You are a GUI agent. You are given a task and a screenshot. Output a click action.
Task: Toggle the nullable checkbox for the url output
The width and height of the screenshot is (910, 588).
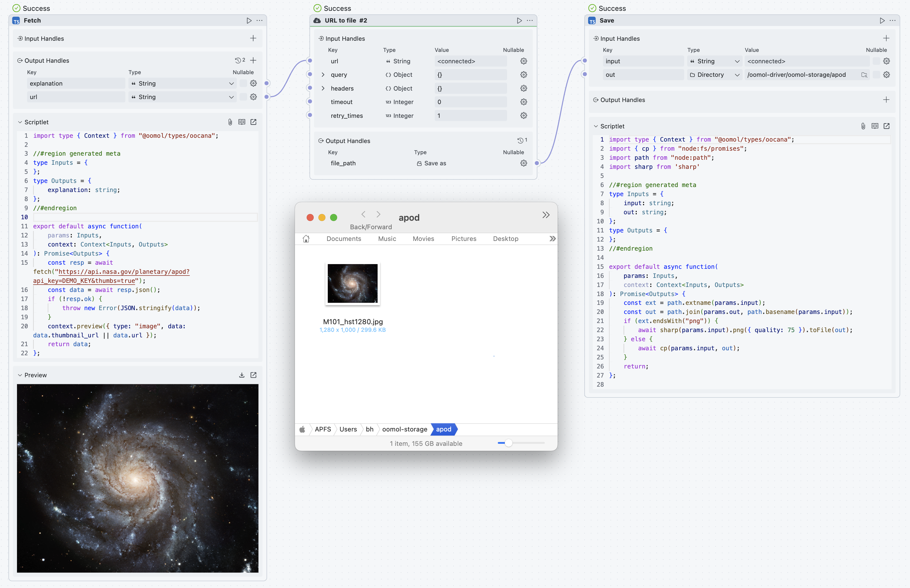click(243, 97)
